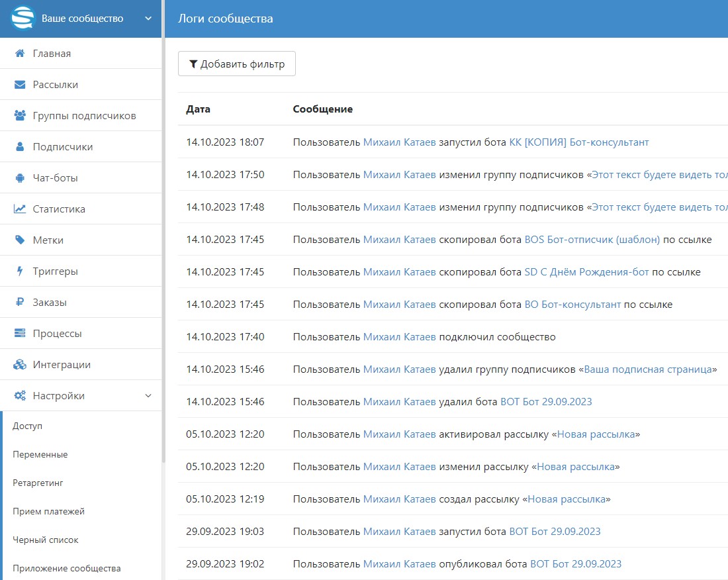The height and width of the screenshot is (580, 728).
Task: Open the Процессы menu item
Action: pyautogui.click(x=57, y=334)
